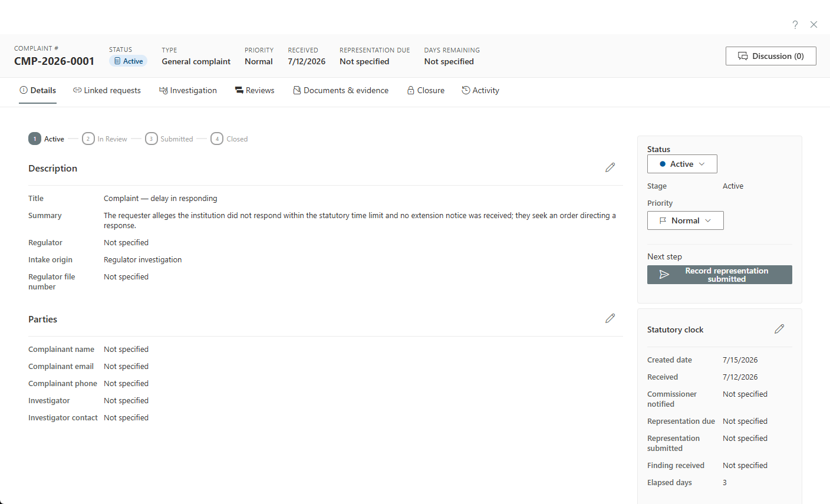The height and width of the screenshot is (504, 830).
Task: View the Activity tab
Action: coord(480,90)
